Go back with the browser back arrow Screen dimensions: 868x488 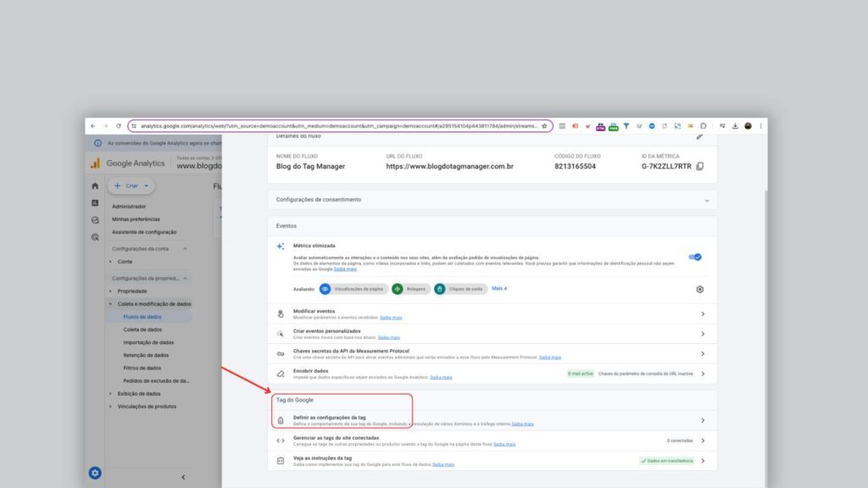(x=93, y=126)
